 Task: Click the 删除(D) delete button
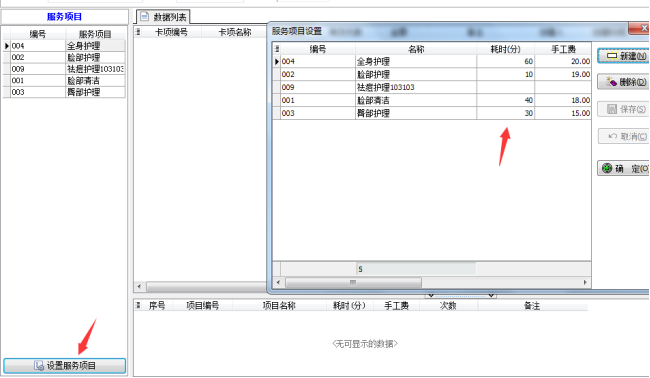coord(623,82)
